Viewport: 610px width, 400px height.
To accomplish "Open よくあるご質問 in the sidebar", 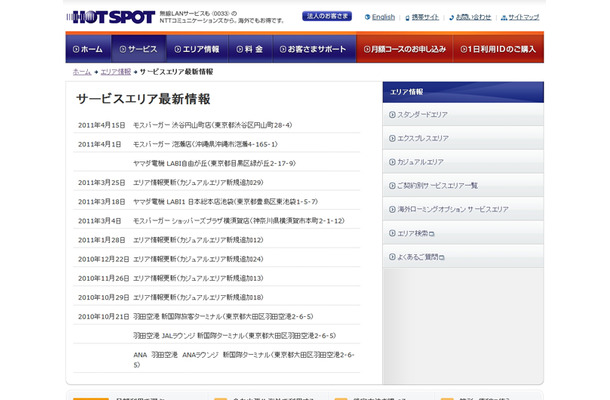I will pyautogui.click(x=463, y=257).
